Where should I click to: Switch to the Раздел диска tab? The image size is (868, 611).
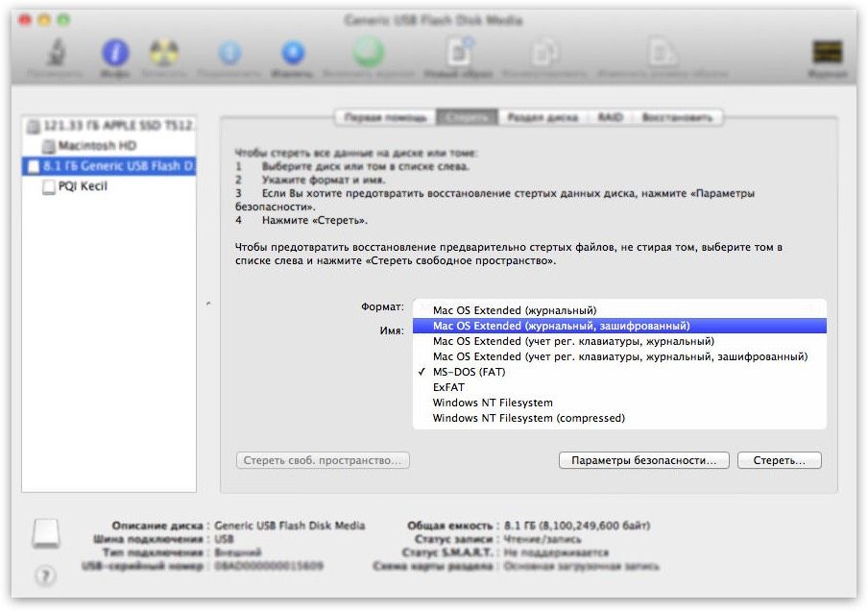(x=542, y=117)
